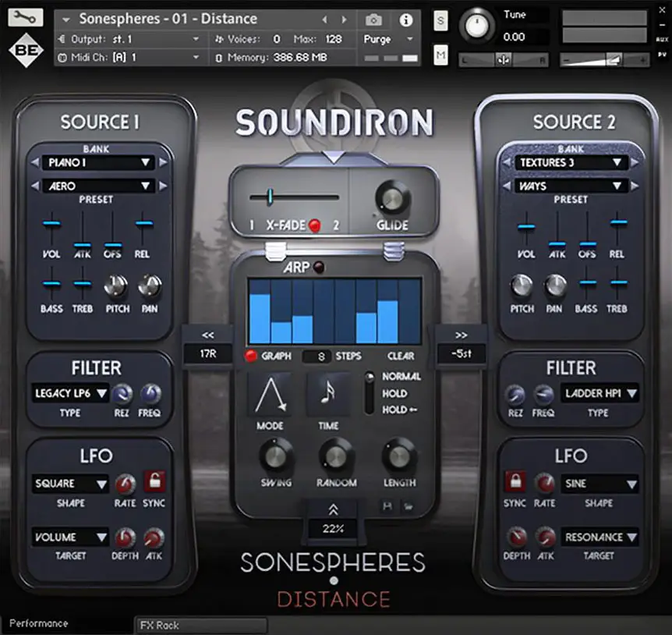
Task: Toggle the Graph red LED
Action: [x=250, y=356]
